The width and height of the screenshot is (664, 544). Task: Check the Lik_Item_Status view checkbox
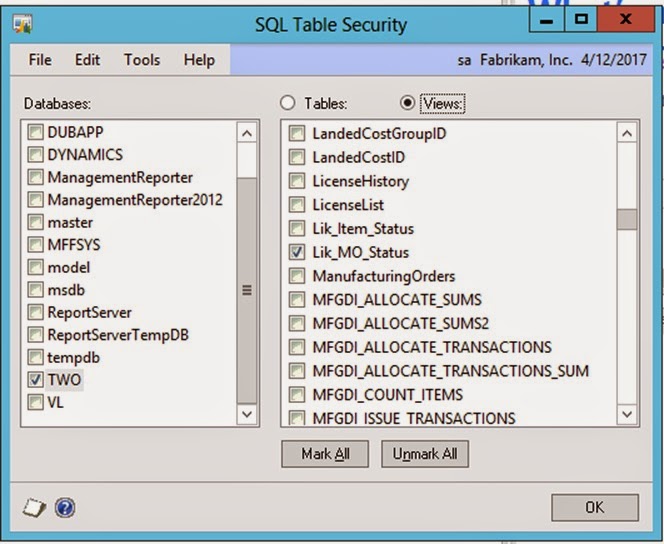click(296, 229)
